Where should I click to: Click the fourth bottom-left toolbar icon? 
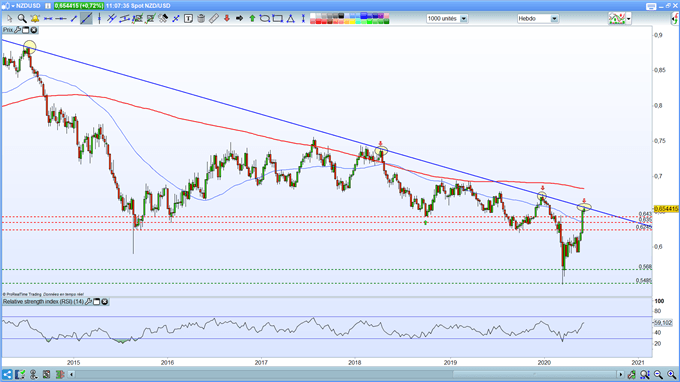pyautogui.click(x=46, y=374)
